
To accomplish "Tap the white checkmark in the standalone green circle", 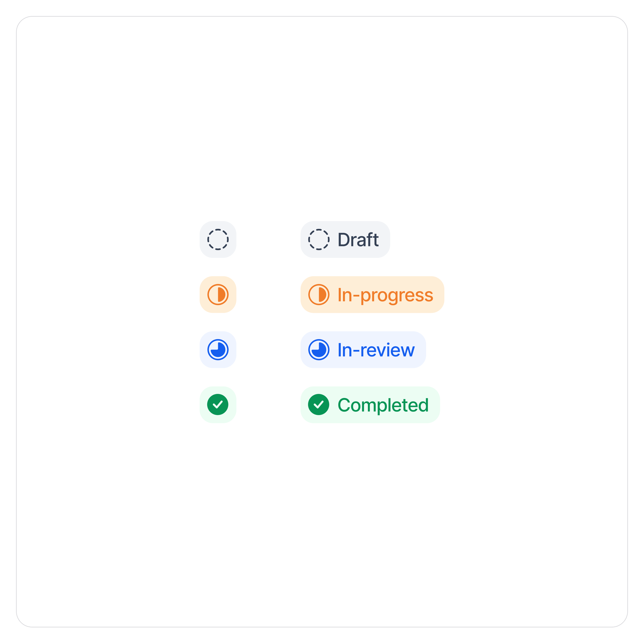I will 218,405.
